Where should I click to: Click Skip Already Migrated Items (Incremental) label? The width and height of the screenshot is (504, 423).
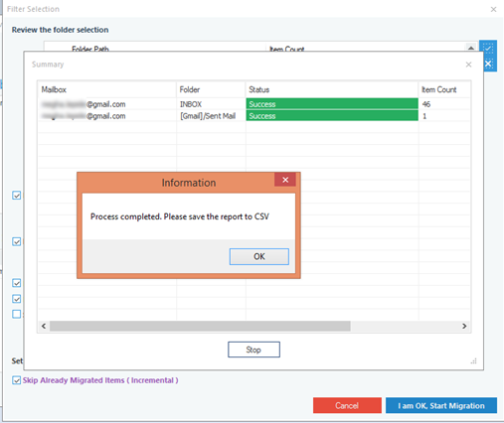pyautogui.click(x=100, y=380)
